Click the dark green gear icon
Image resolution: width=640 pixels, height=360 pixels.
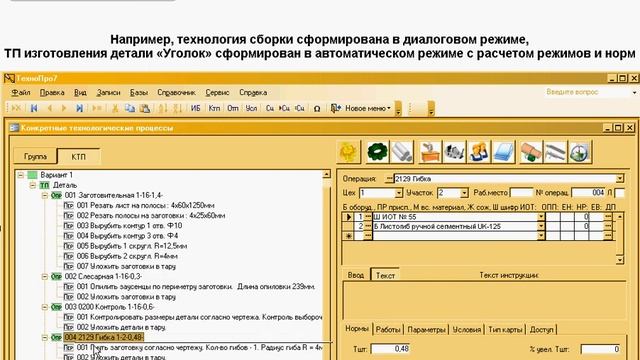(x=377, y=152)
